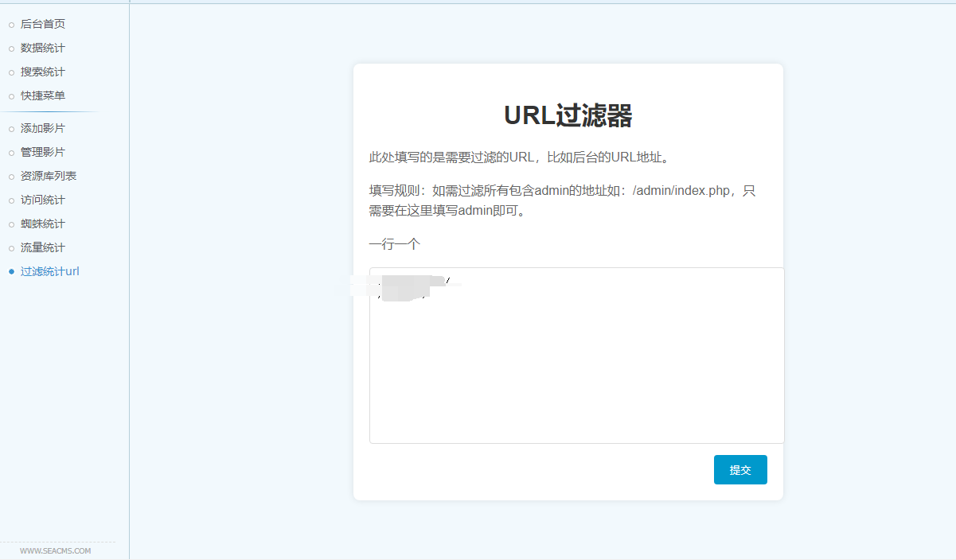Navigate to 管理影片
The image size is (956, 560).
click(x=43, y=152)
